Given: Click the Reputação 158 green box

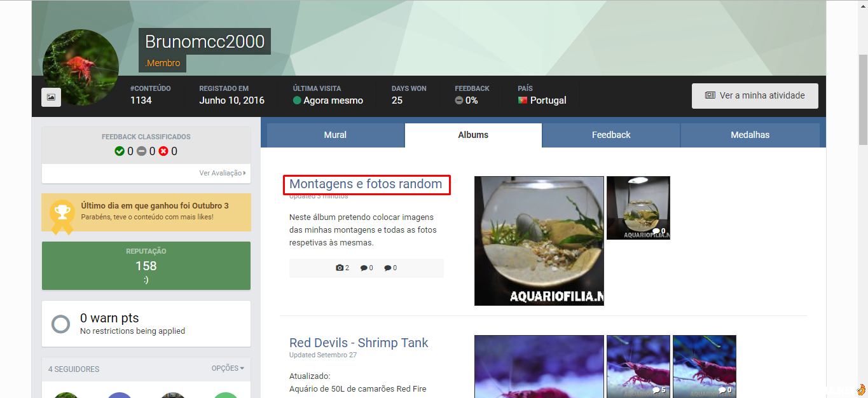Looking at the screenshot, I should pyautogui.click(x=146, y=266).
